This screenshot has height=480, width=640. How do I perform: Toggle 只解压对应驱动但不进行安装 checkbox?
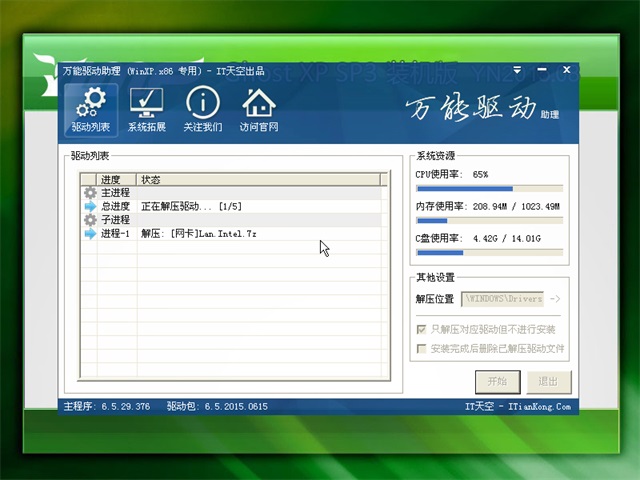pos(421,329)
